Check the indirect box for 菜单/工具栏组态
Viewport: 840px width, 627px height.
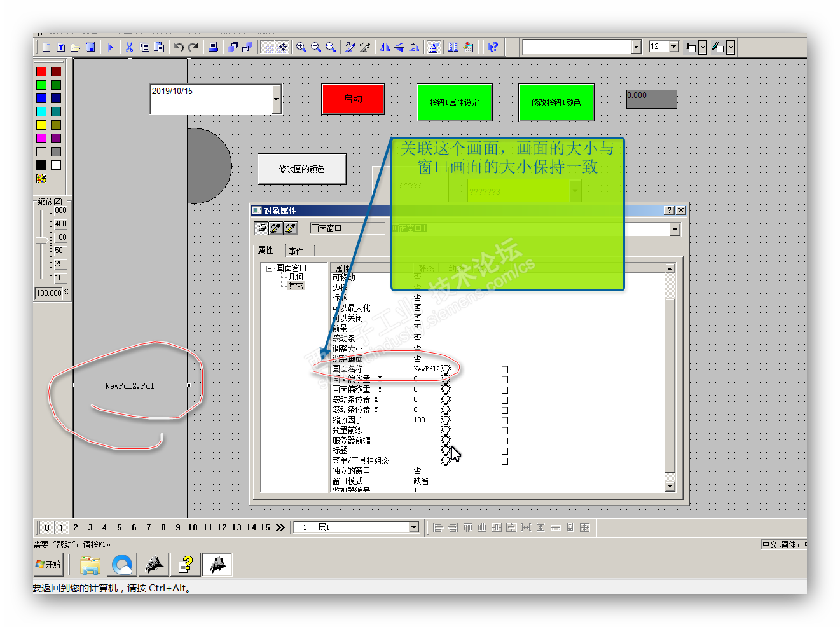tap(505, 461)
